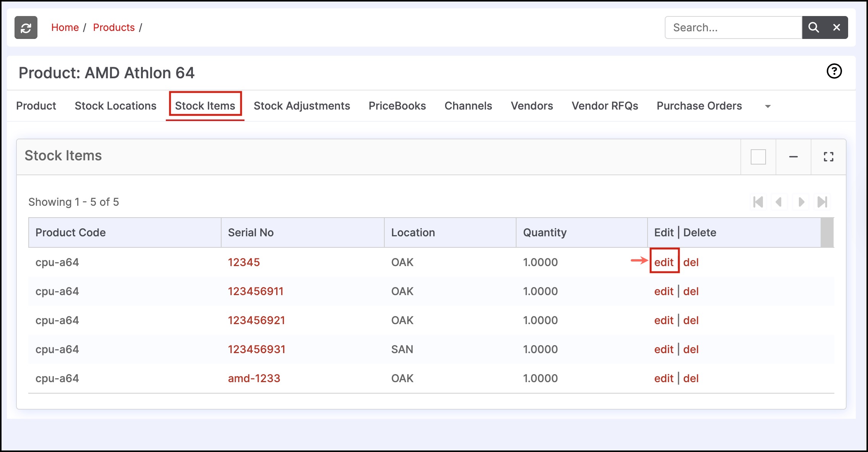
Task: Open serial number 123456921 link
Action: pos(256,320)
